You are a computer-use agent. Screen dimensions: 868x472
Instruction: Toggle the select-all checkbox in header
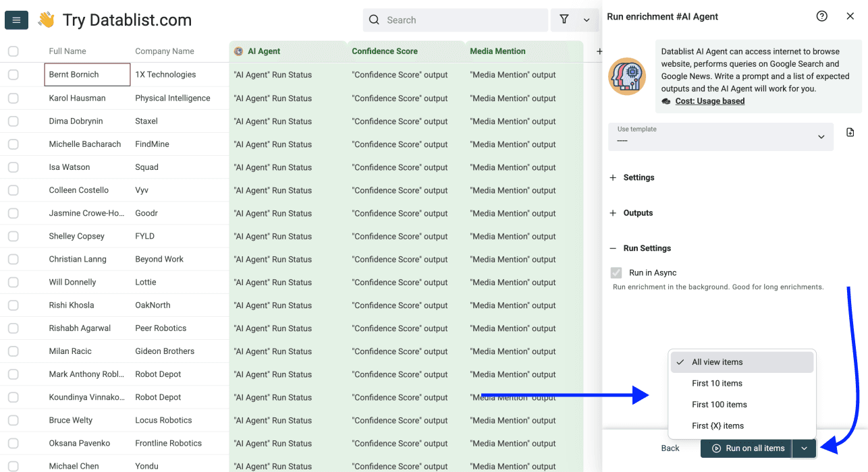13,51
